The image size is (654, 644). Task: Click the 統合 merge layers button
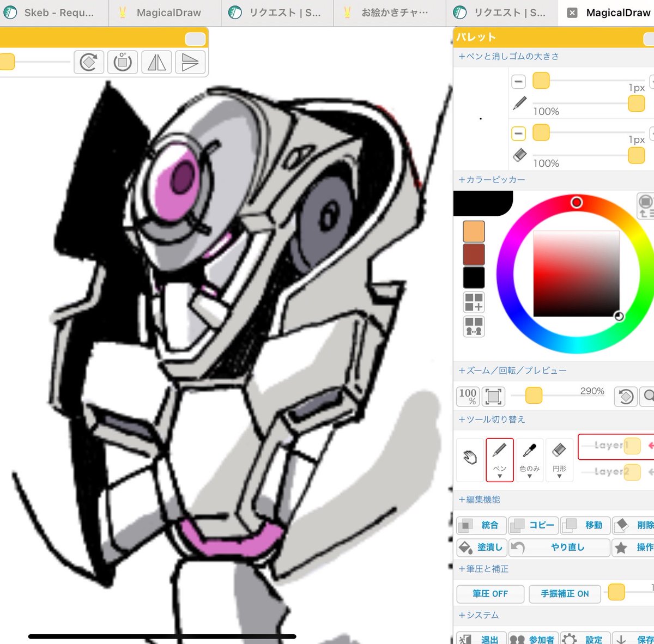481,525
